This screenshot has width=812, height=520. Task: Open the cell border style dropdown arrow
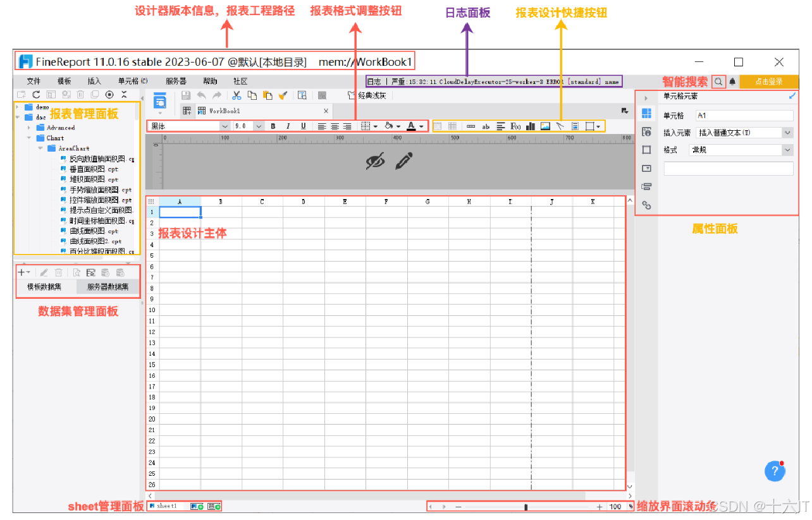pyautogui.click(x=376, y=126)
